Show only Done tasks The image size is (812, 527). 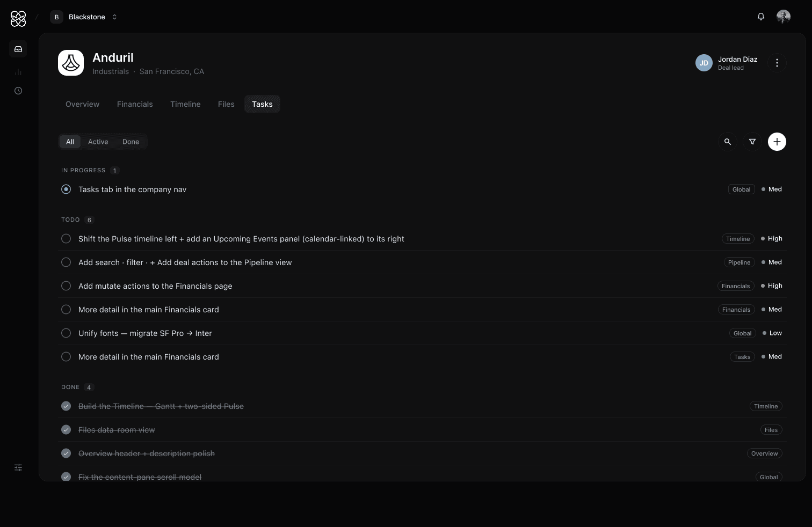(130, 142)
